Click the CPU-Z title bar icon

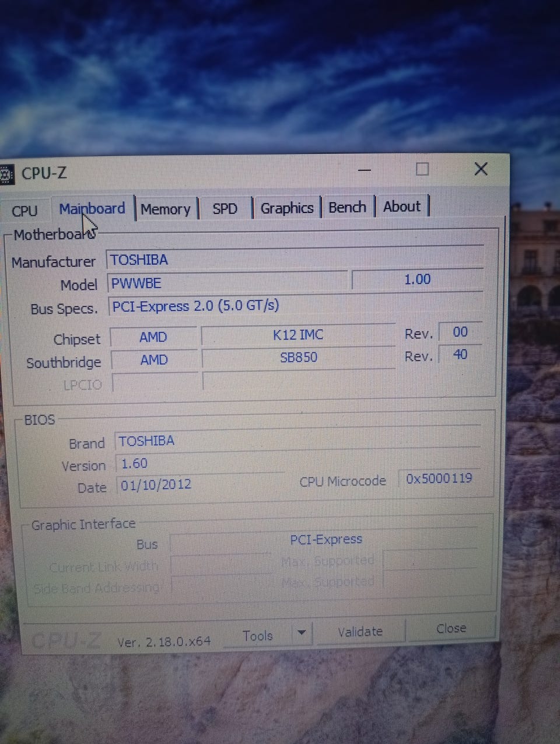click(6, 174)
